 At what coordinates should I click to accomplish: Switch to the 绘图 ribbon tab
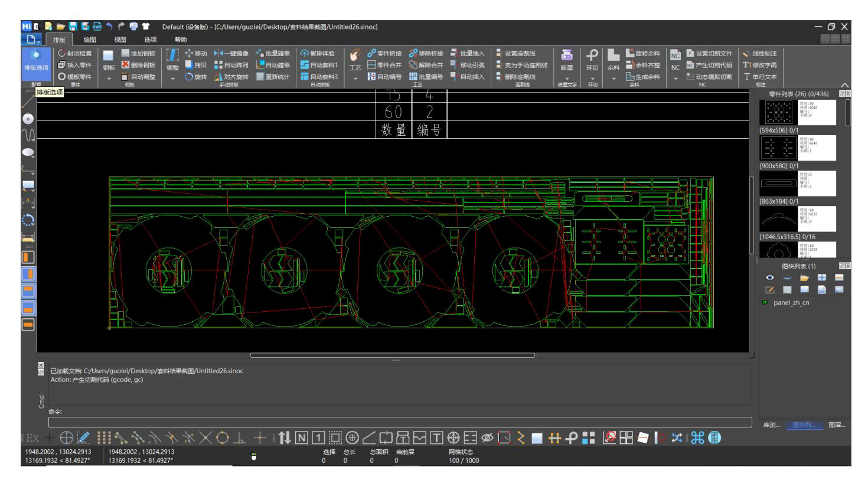point(90,40)
